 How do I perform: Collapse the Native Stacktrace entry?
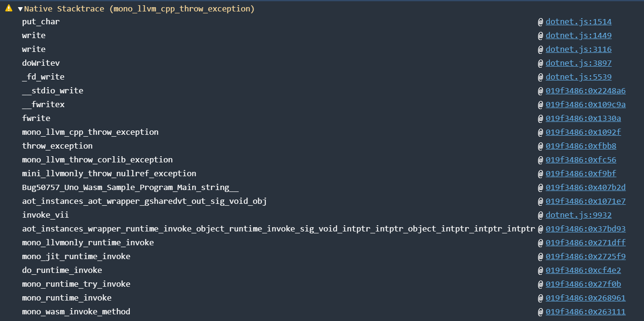pos(20,8)
